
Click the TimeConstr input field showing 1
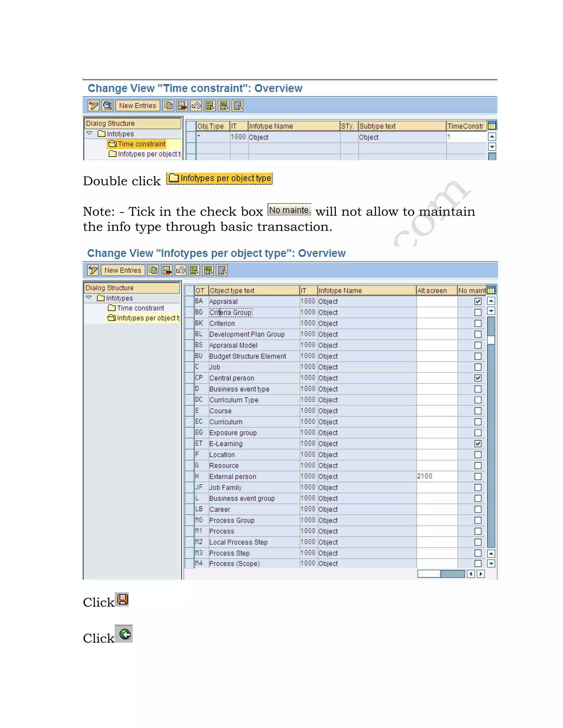(x=466, y=137)
